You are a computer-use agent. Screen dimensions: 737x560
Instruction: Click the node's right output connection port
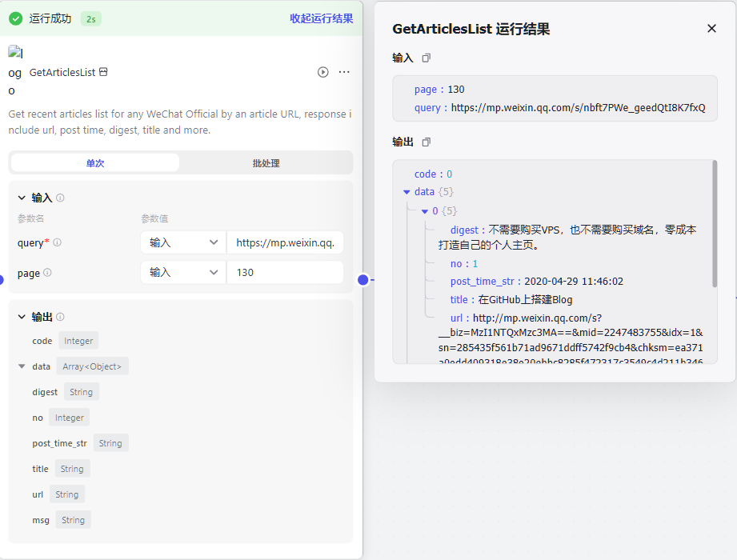pyautogui.click(x=362, y=280)
